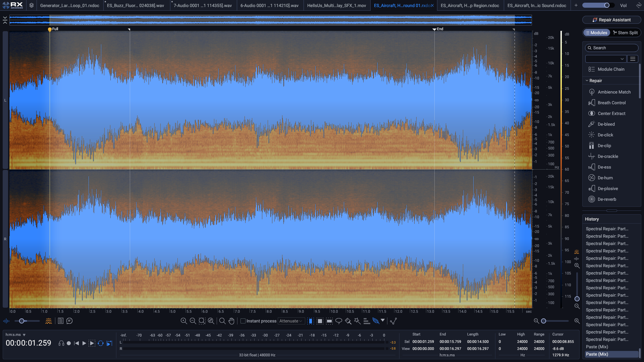Toggle input monitoring headphones
Viewport: 644px width, 362px height.
61,343
